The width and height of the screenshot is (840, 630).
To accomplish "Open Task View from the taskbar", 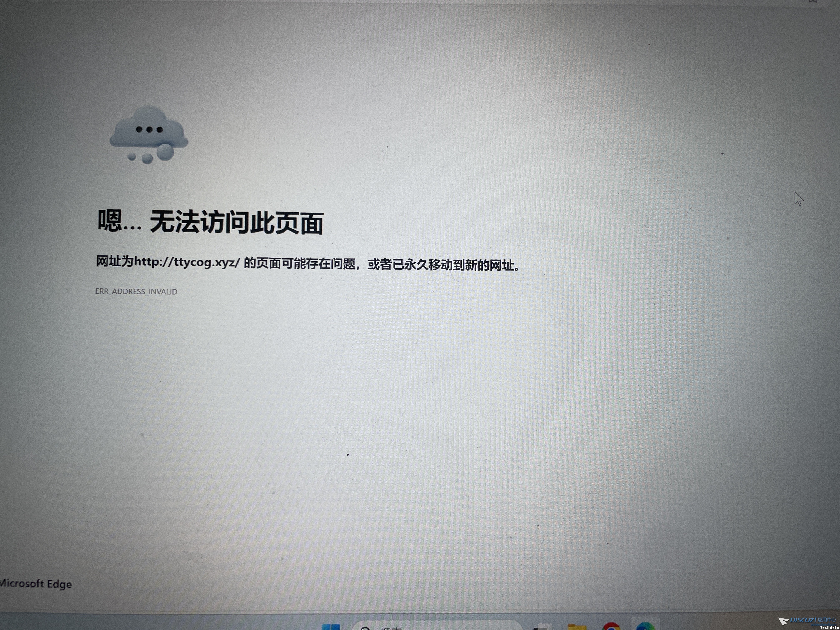I will (x=542, y=627).
